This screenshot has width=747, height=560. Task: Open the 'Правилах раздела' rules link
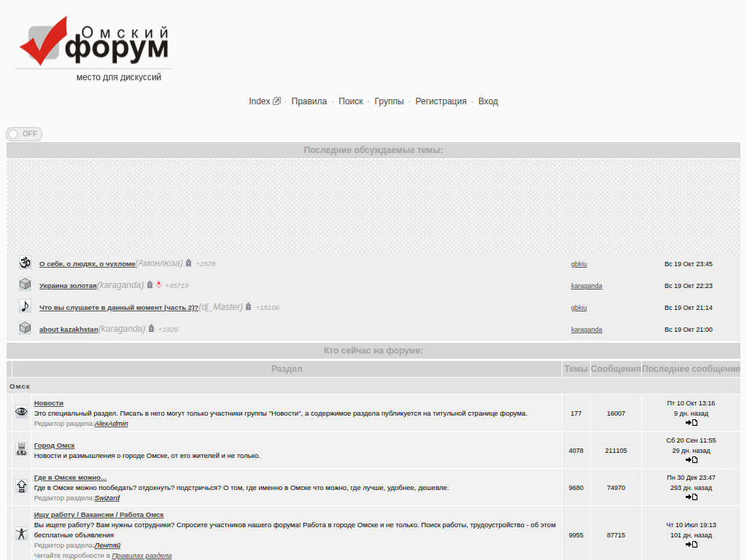point(142,556)
